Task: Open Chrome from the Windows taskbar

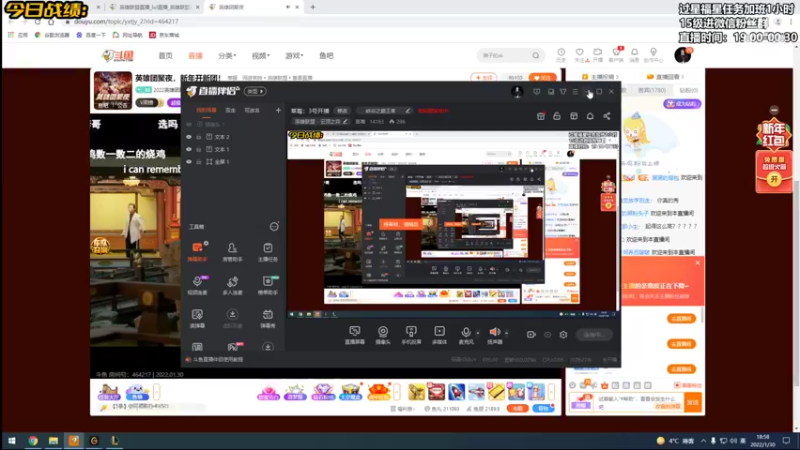Action: [33, 441]
